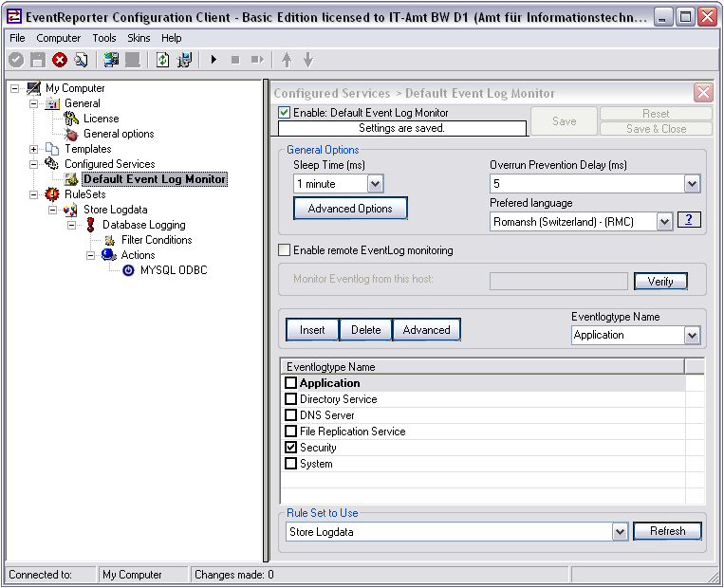Click the Verify button
Image resolution: width=724 pixels, height=588 pixels.
click(660, 281)
